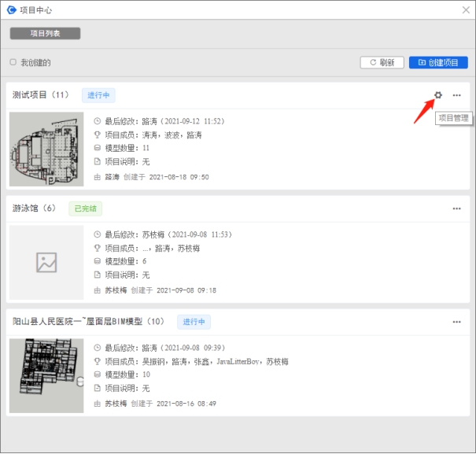Screen dimensions: 476x454
Task: Click the members icon beside 测试项目 项目成员
Action: pos(98,135)
